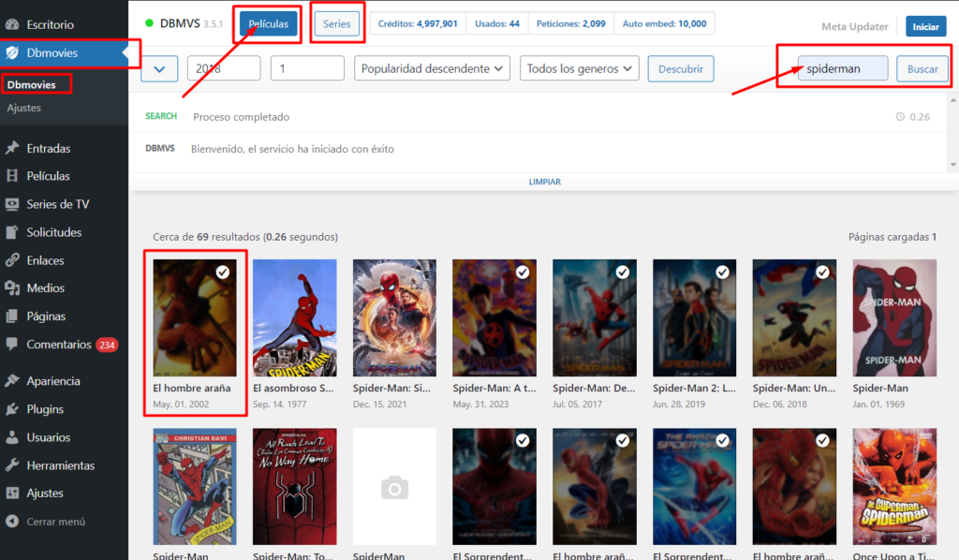Toggle checkmark on second-row red El hombre arañ... poster
959x560 pixels.
click(822, 440)
